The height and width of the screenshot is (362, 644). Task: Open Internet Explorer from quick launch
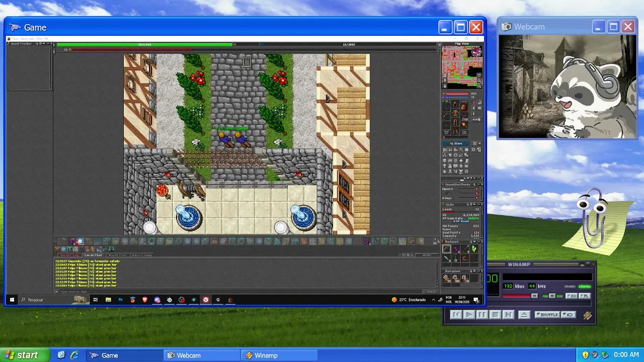[x=74, y=355]
